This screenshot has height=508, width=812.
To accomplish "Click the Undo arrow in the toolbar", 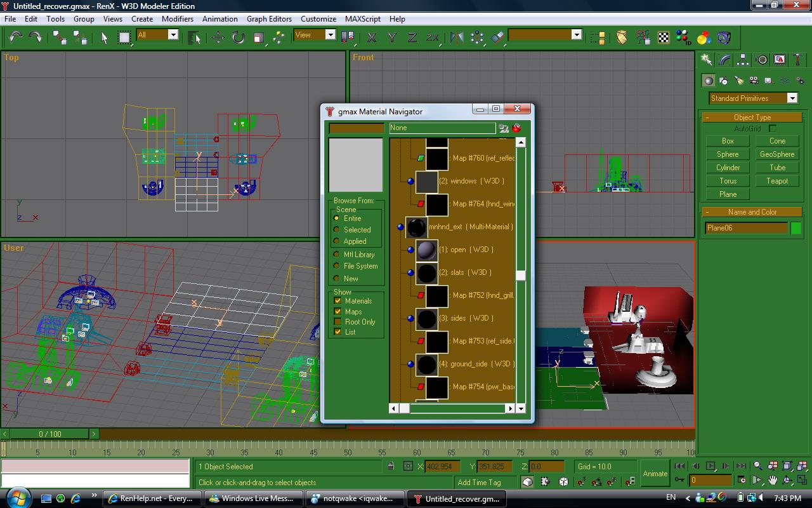I will (15, 37).
